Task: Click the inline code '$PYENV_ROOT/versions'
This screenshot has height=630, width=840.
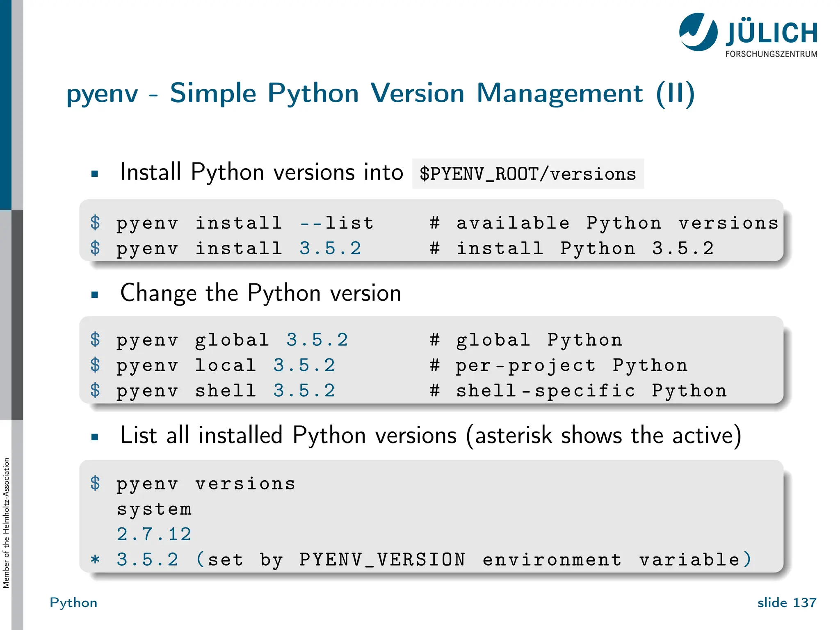Action: tap(528, 174)
